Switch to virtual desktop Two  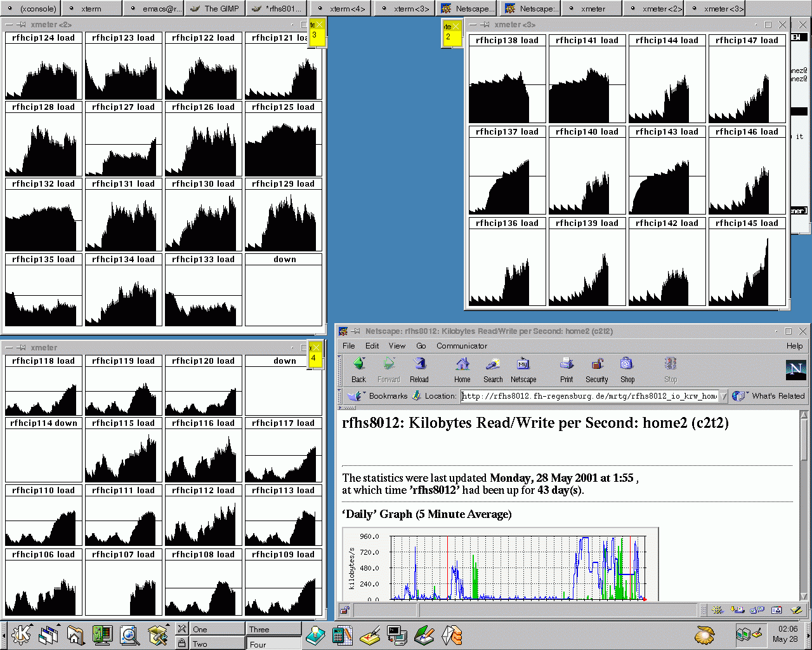[216, 644]
